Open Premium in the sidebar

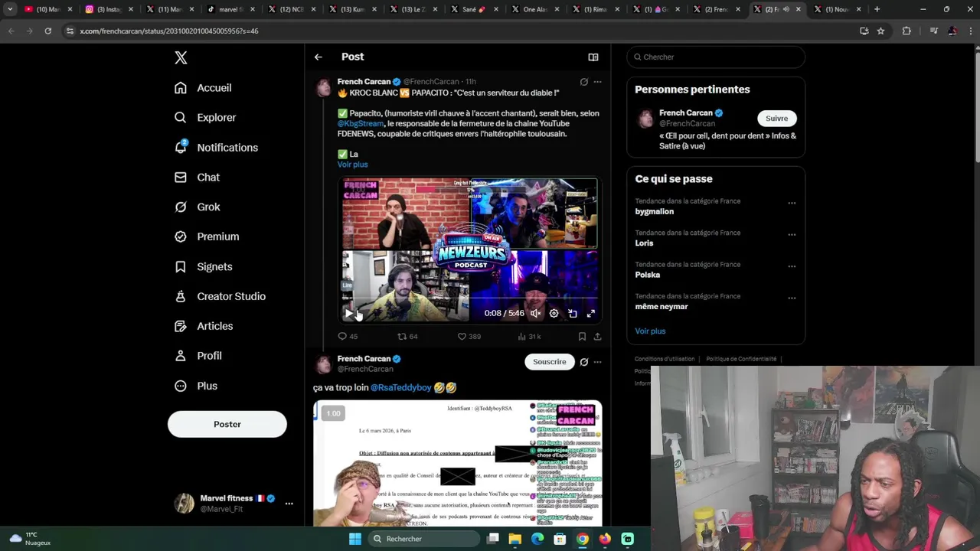[x=207, y=237]
